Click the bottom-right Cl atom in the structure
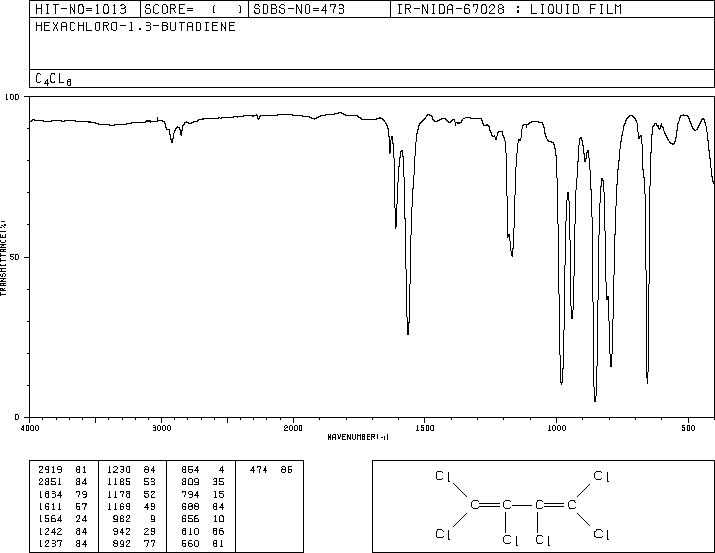Viewport: 715px width, 553px height. point(601,534)
